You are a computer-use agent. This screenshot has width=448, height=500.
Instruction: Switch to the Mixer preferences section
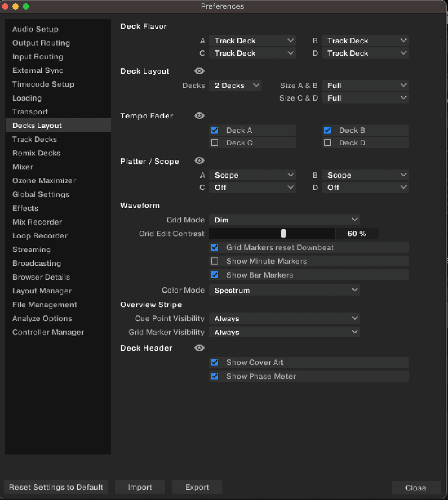(x=23, y=167)
